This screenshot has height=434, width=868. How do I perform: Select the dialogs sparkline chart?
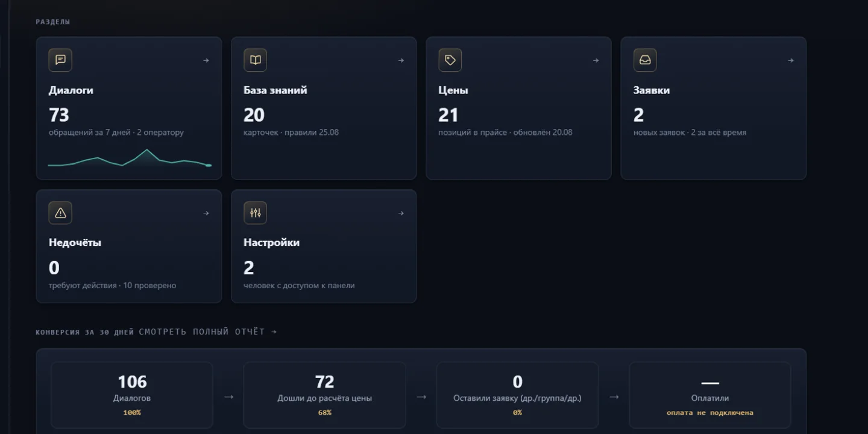coord(130,158)
